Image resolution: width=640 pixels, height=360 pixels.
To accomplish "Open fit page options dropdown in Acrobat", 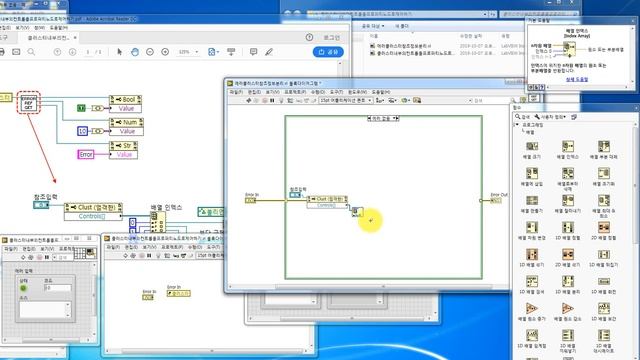I will click(x=213, y=52).
